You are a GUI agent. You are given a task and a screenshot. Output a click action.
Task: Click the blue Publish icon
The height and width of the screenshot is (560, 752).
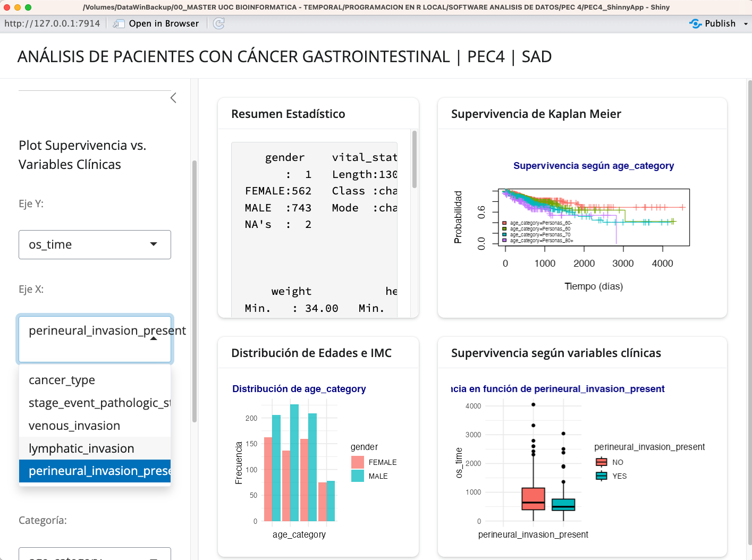(x=695, y=23)
